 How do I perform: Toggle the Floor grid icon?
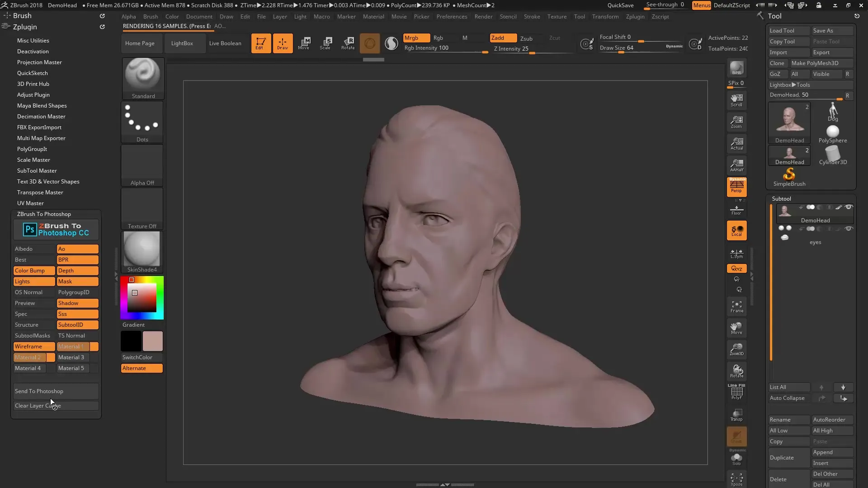tap(736, 210)
